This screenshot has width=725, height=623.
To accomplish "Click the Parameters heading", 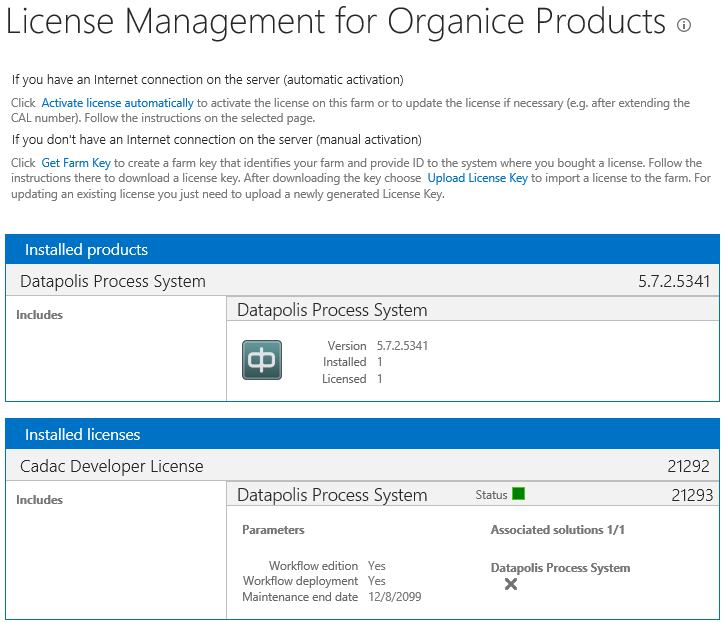I will click(273, 530).
